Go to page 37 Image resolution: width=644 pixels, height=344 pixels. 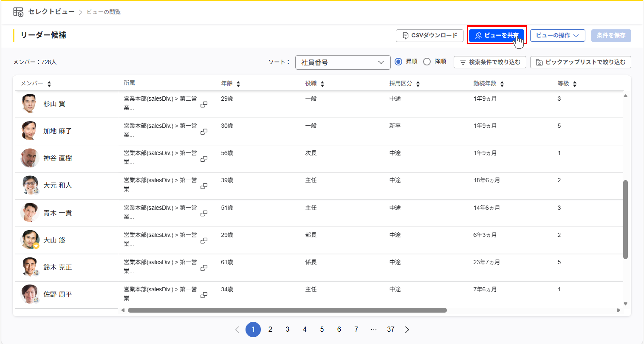coord(390,330)
